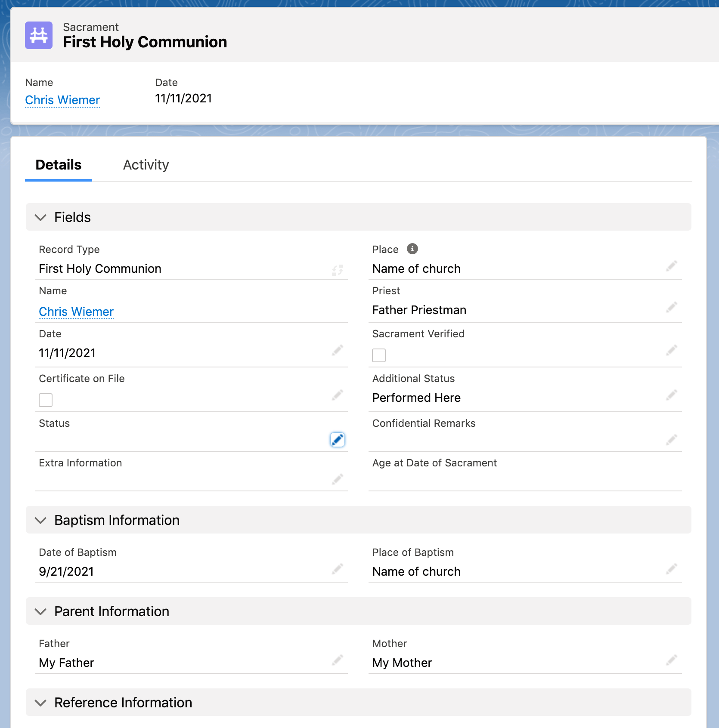Switch to the Activity tab

tap(146, 165)
